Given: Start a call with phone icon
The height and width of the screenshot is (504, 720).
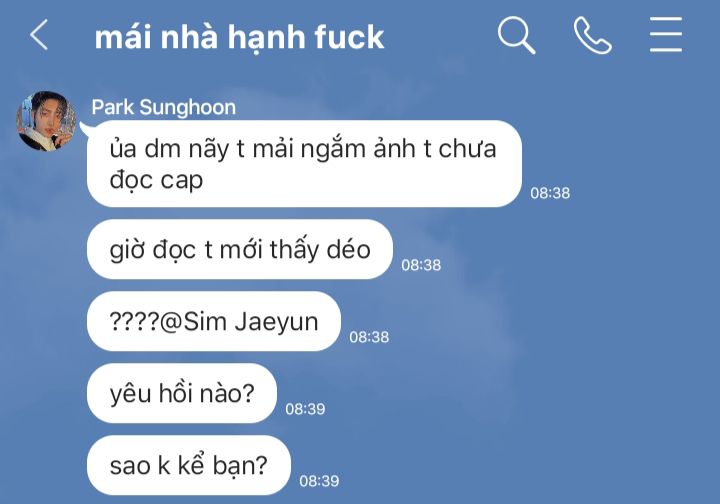Looking at the screenshot, I should pyautogui.click(x=592, y=35).
